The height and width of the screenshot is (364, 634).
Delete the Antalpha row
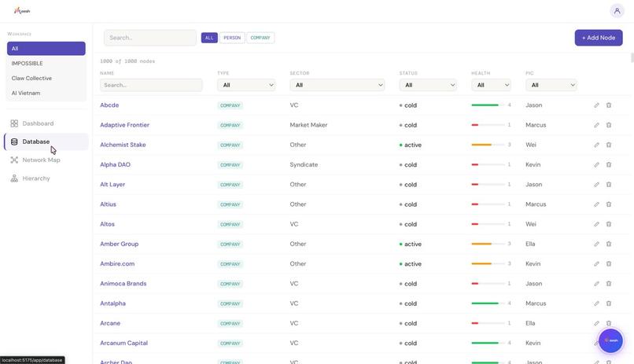pyautogui.click(x=609, y=303)
